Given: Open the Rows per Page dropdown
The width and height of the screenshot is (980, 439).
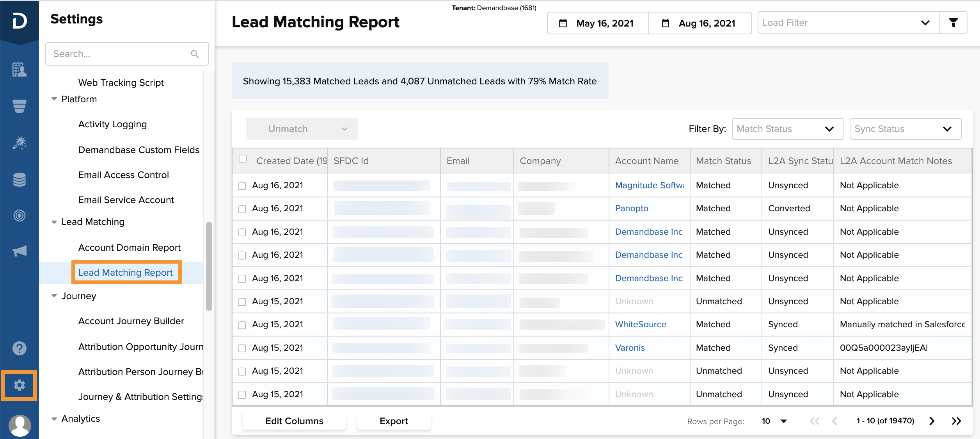Looking at the screenshot, I should click(774, 421).
